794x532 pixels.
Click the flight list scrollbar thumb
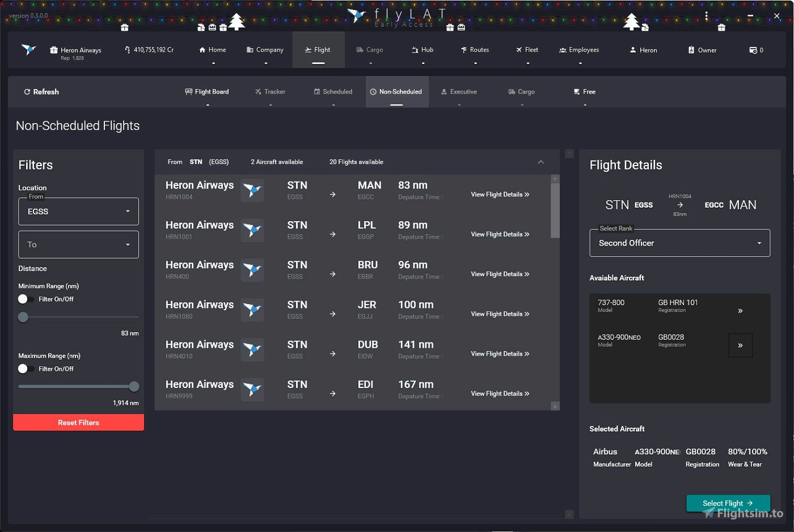coord(555,210)
